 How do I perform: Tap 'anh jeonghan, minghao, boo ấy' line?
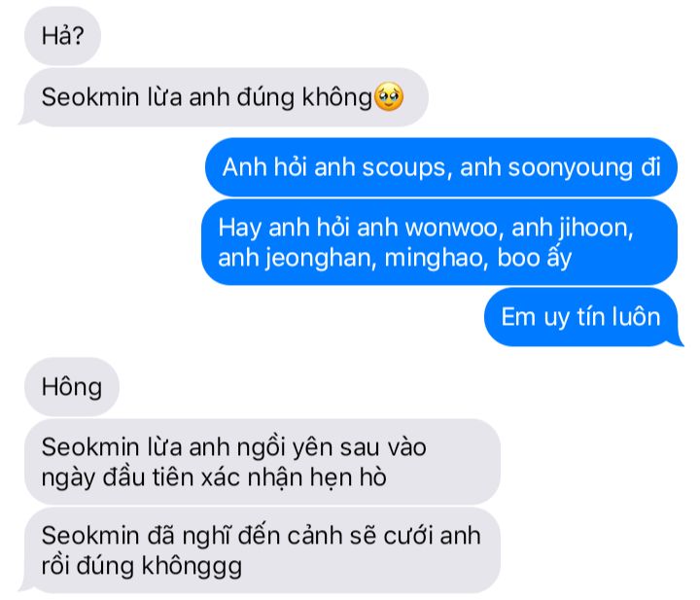coord(395,259)
